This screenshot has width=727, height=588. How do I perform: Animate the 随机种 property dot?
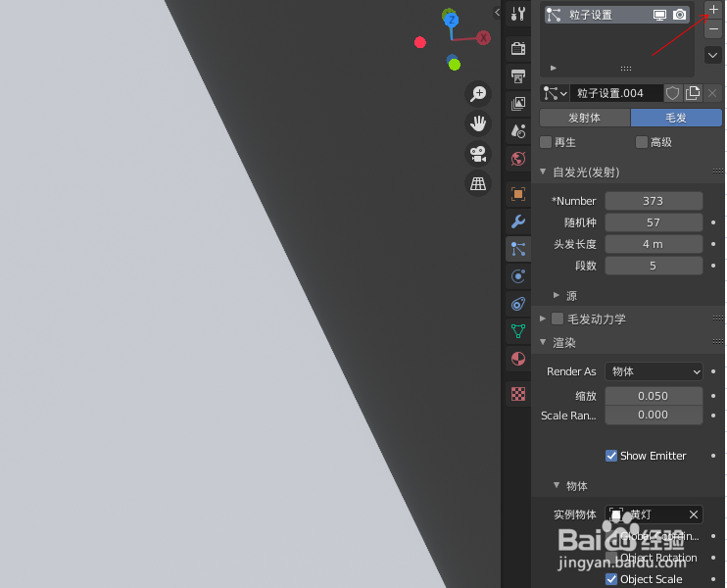[x=713, y=222]
